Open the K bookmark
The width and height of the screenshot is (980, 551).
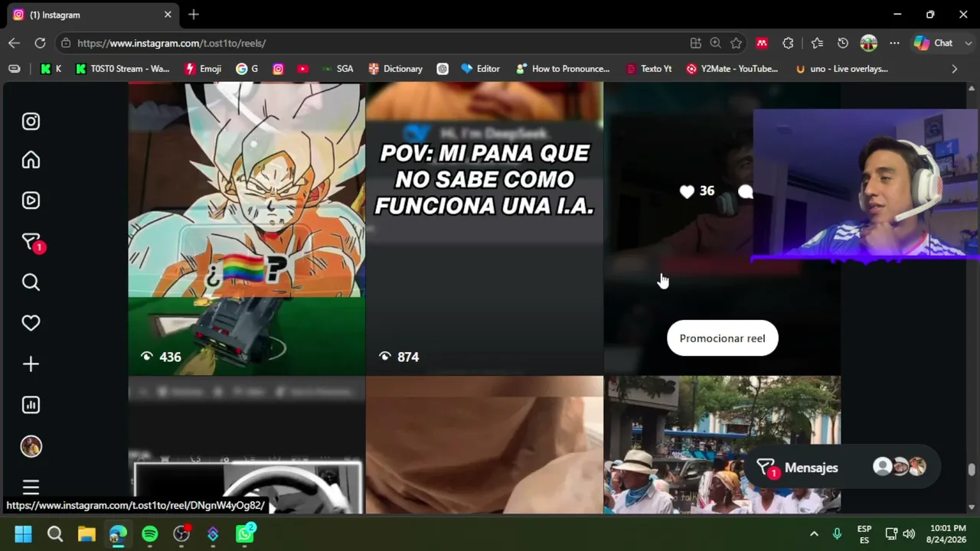pos(51,69)
